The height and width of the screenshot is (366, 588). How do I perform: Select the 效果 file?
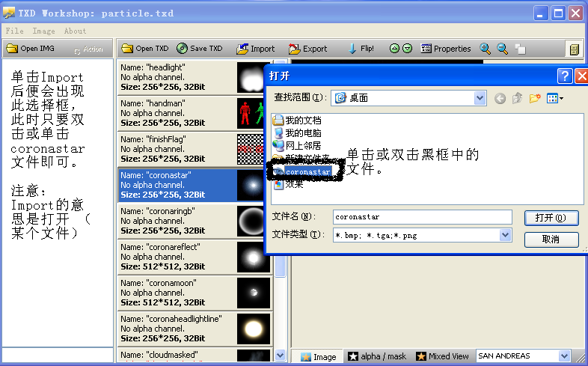pos(289,184)
